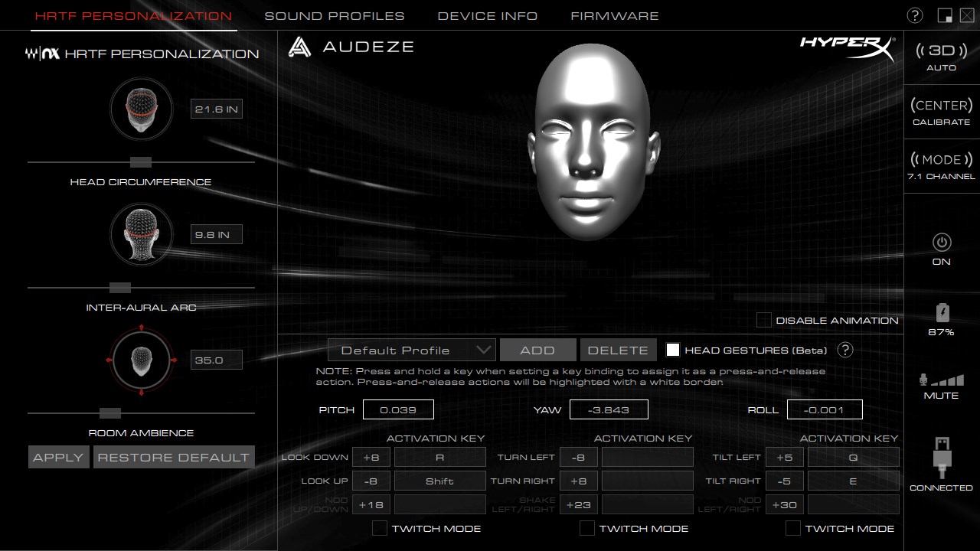Screen dimensions: 980x551
Task: Click the USB connected status icon
Action: [x=941, y=458]
